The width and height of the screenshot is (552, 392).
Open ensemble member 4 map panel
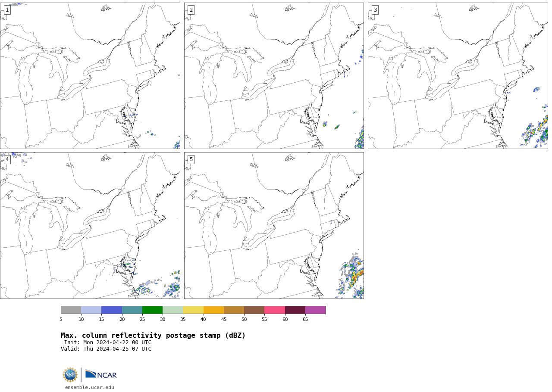coord(90,225)
